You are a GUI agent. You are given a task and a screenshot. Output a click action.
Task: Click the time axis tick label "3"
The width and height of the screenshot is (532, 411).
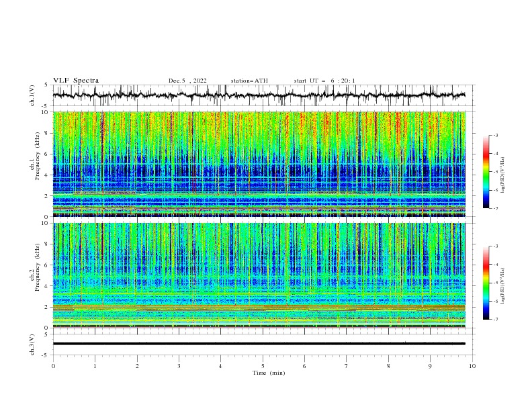179,366
